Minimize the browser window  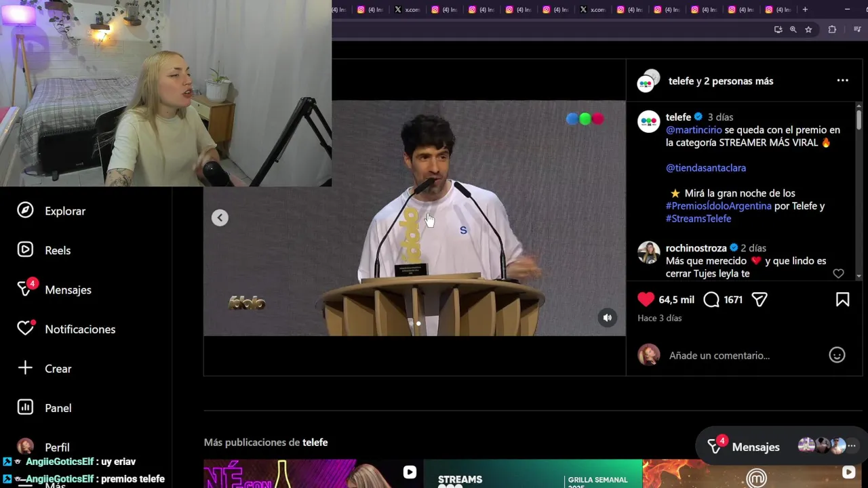847,9
